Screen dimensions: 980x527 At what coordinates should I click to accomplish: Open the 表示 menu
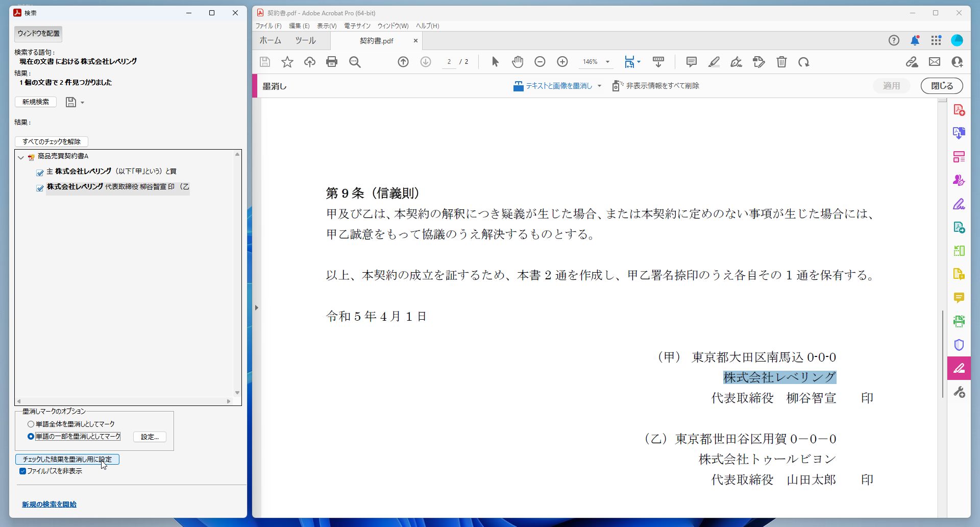point(326,26)
